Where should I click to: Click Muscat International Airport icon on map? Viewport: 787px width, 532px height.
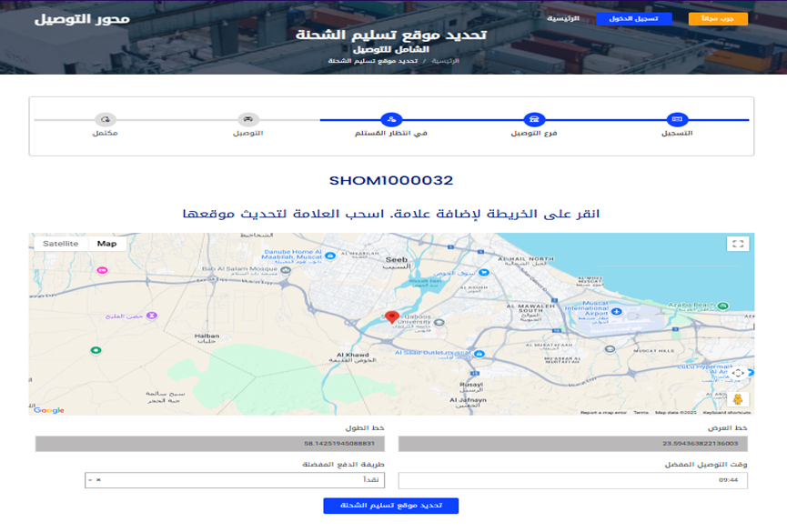click(x=618, y=312)
